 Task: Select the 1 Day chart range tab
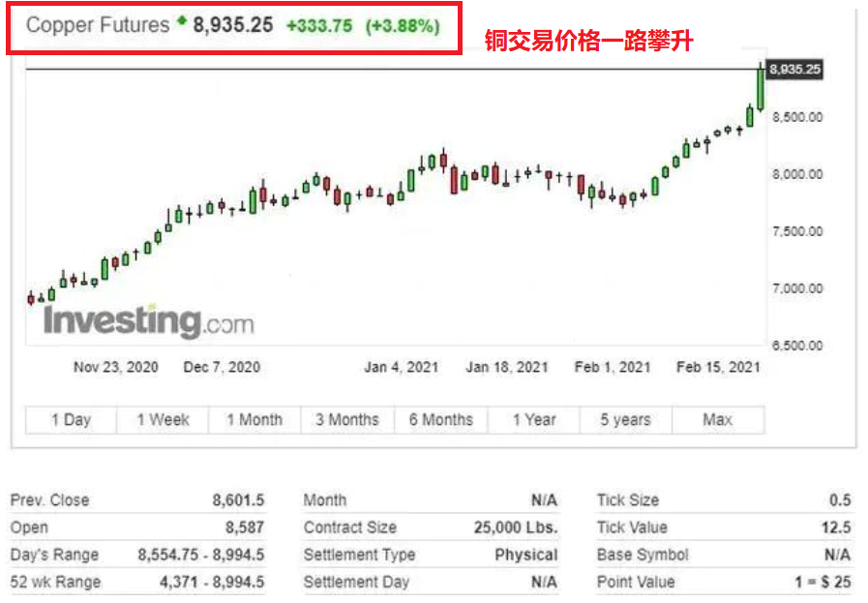71,420
